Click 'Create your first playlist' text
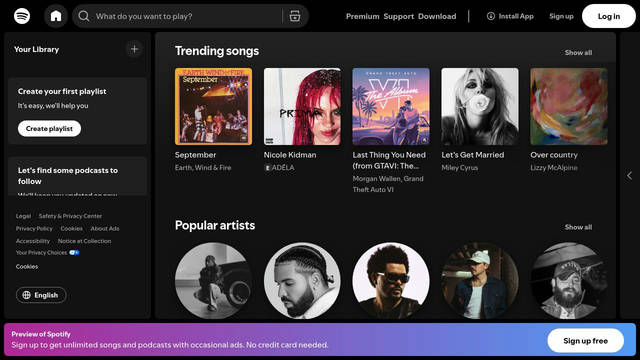 point(62,91)
